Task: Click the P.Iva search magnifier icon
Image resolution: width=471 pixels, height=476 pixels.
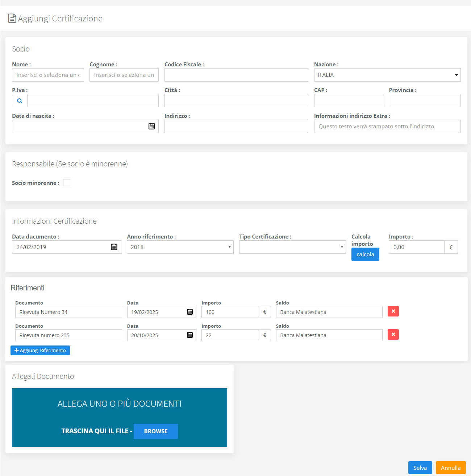Action: (20, 101)
